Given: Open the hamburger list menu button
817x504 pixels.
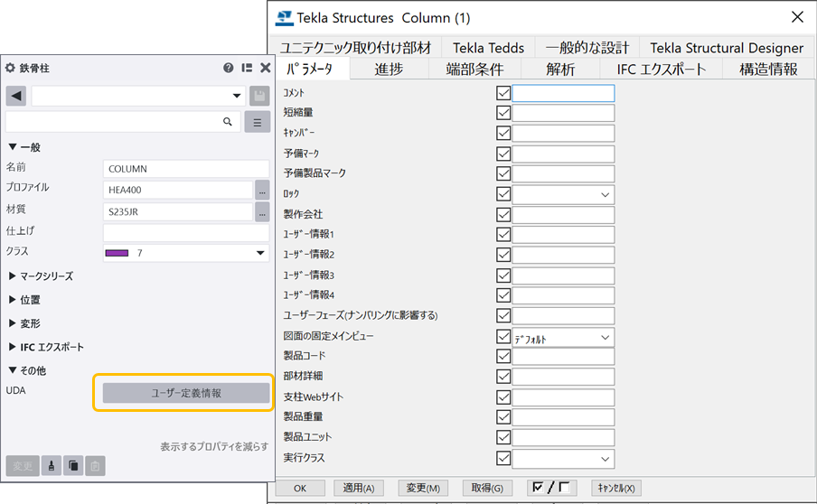Looking at the screenshot, I should [258, 122].
